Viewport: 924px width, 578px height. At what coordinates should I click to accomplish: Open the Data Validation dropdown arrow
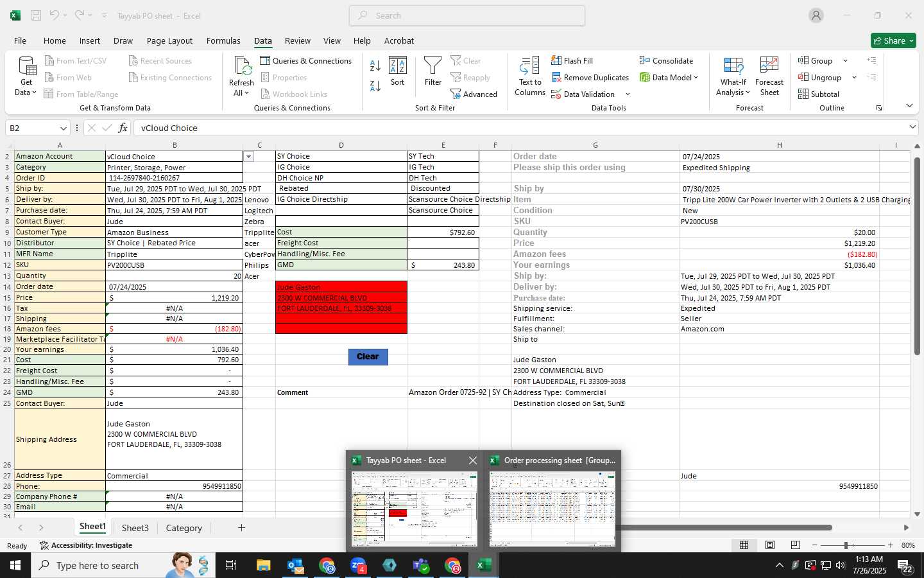point(628,94)
